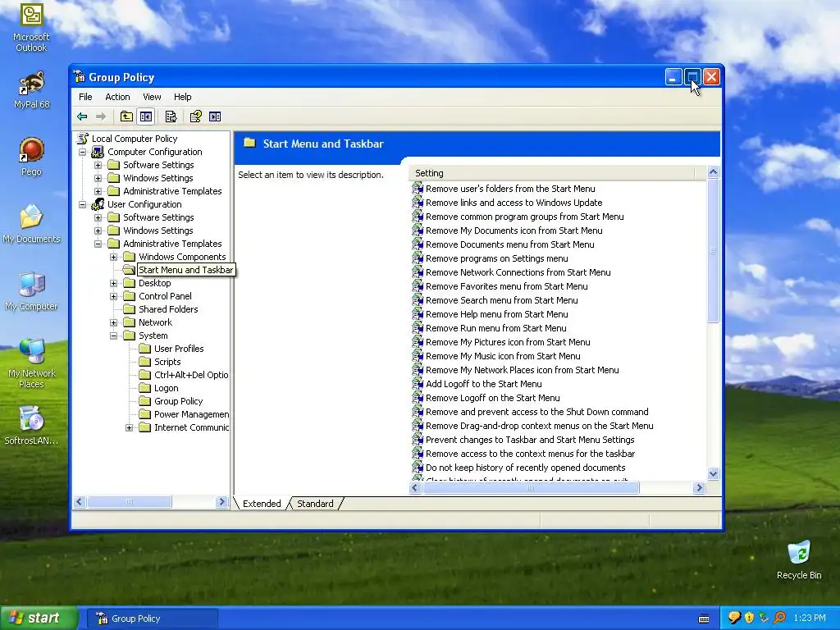Open the View menu

click(152, 97)
